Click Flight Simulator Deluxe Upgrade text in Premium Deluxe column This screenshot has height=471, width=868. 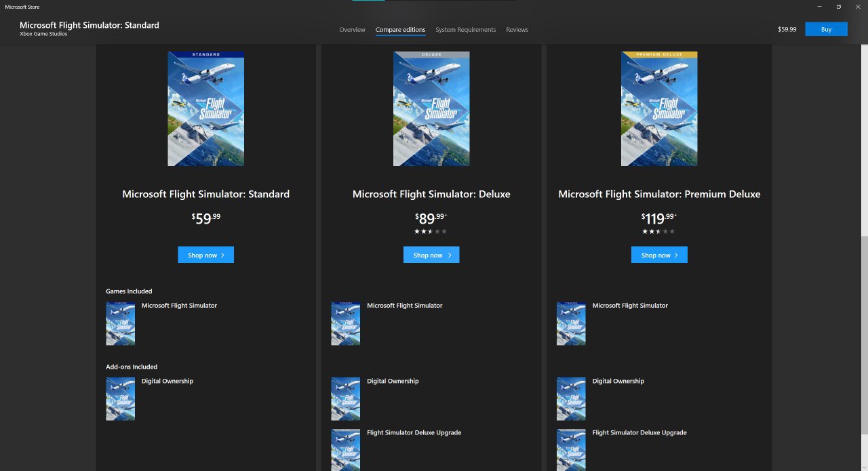point(639,432)
